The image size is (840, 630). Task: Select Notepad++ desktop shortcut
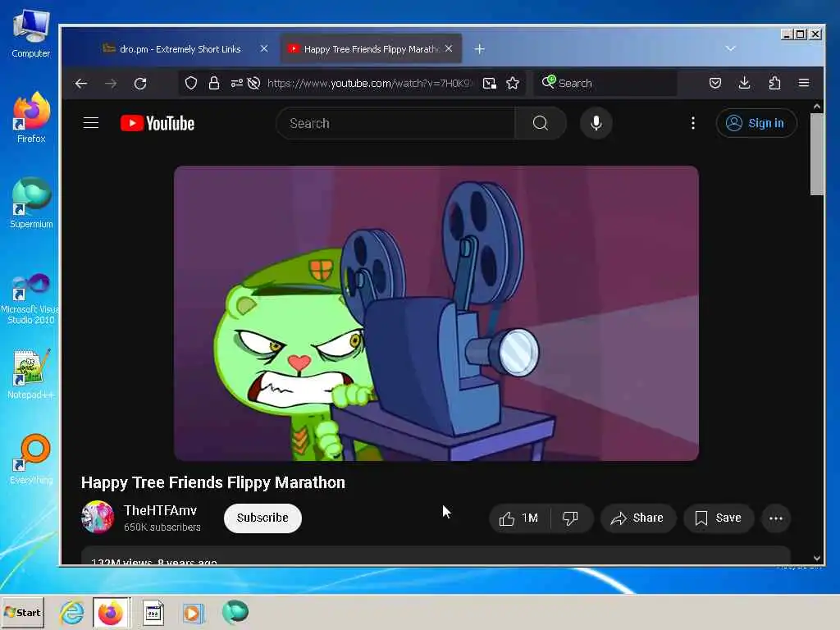pyautogui.click(x=30, y=374)
